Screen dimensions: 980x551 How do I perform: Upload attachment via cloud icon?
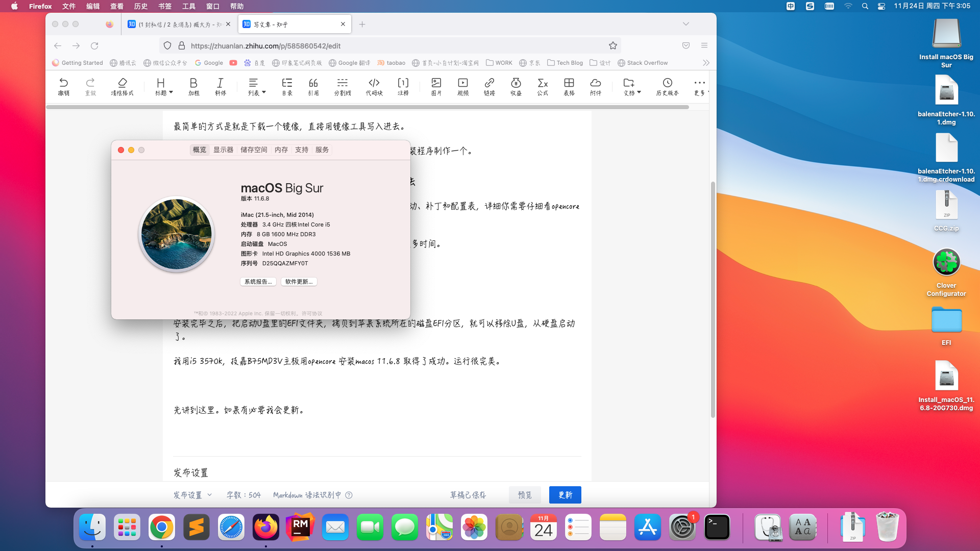coord(596,86)
